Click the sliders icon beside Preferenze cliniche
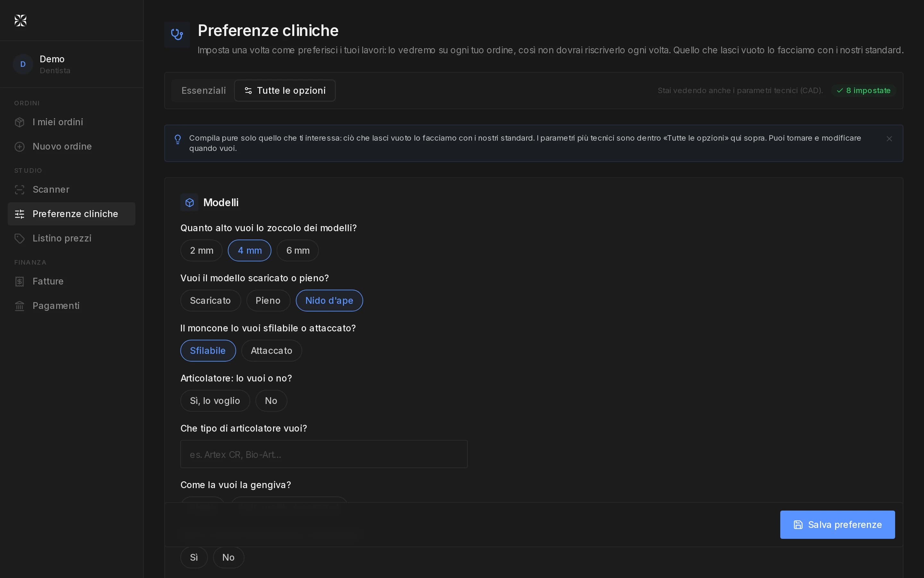Screen dimensions: 924x578 (20, 214)
